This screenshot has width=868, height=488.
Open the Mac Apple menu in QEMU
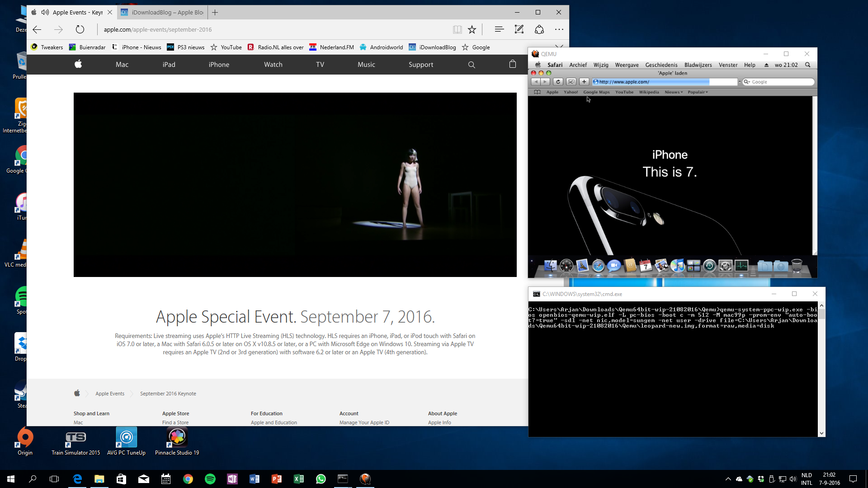pyautogui.click(x=538, y=65)
